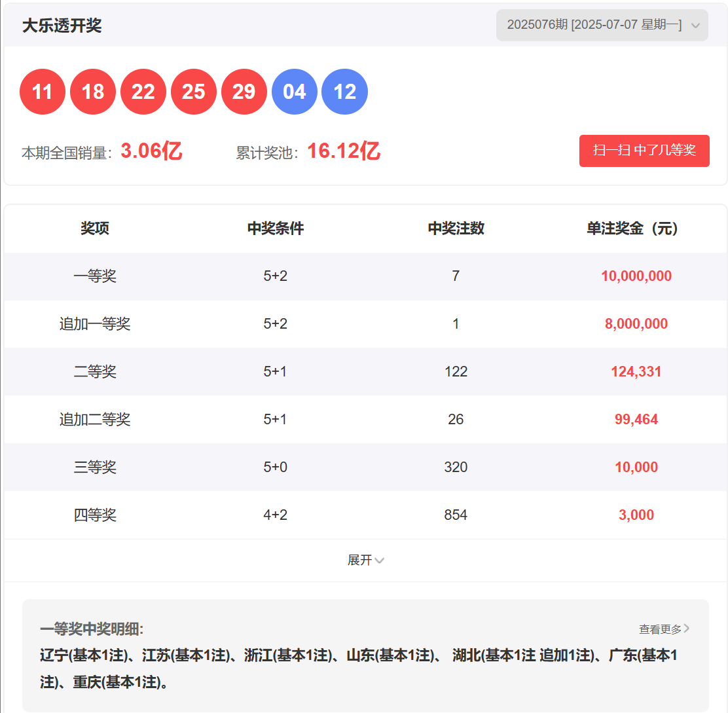Open the 查看更多 link
The height and width of the screenshot is (713, 728).
click(664, 629)
